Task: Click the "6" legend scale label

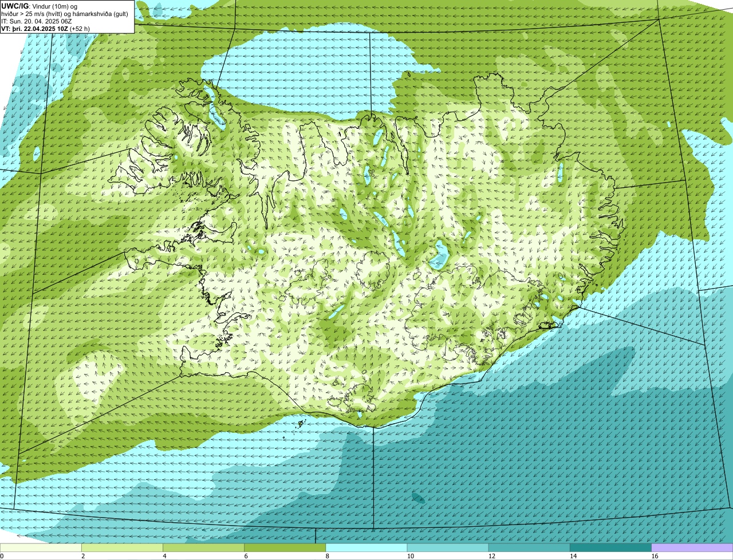Action: coord(246,556)
